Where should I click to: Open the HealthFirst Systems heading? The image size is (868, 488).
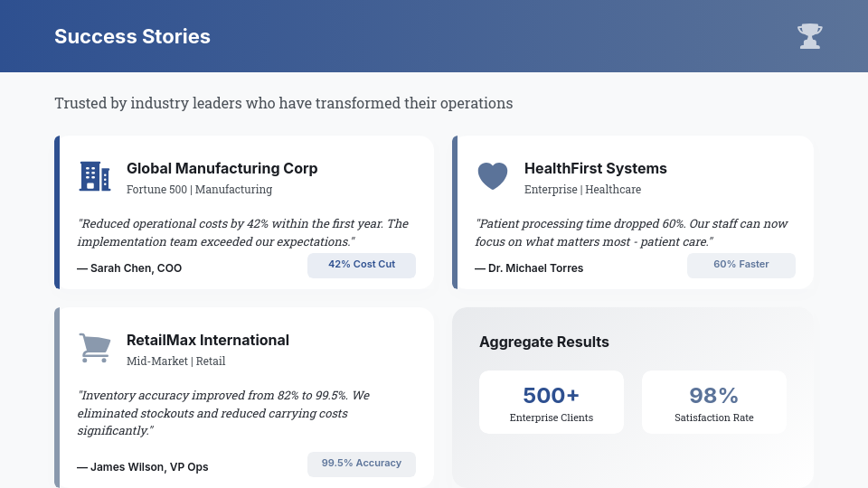click(596, 168)
